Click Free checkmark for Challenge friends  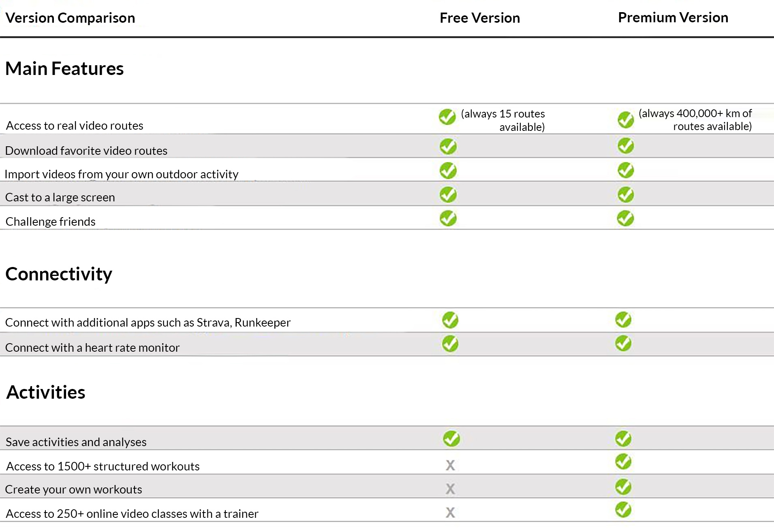[448, 218]
